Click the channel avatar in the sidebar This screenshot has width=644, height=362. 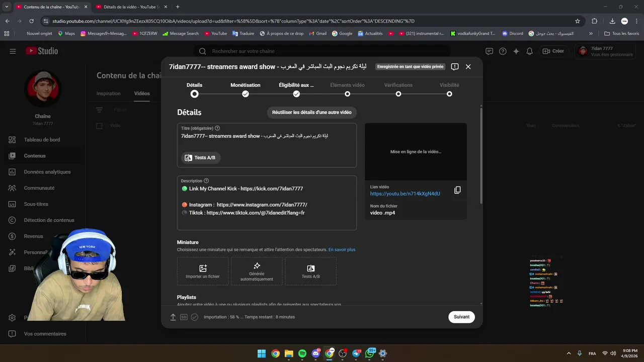coord(43,89)
